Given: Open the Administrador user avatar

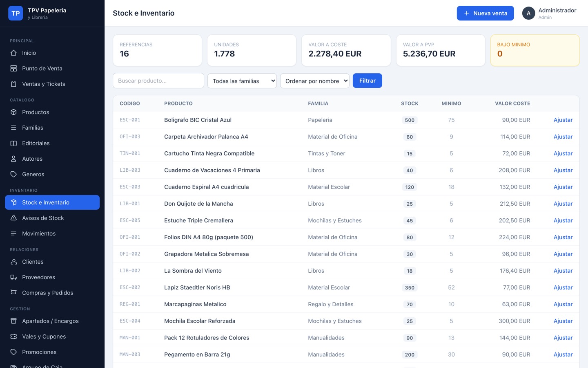Looking at the screenshot, I should tap(528, 13).
